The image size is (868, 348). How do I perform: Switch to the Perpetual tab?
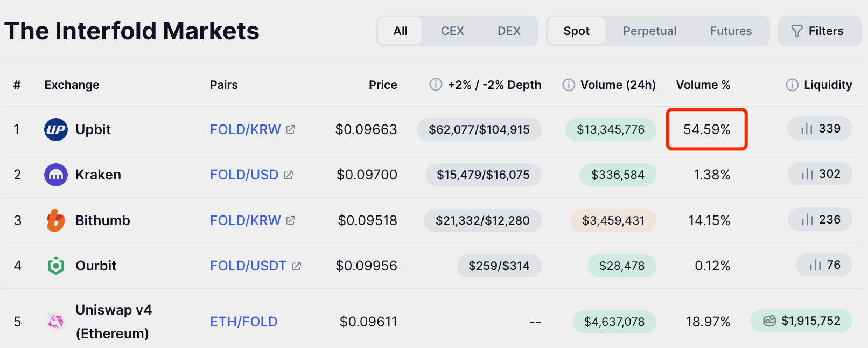click(x=649, y=31)
